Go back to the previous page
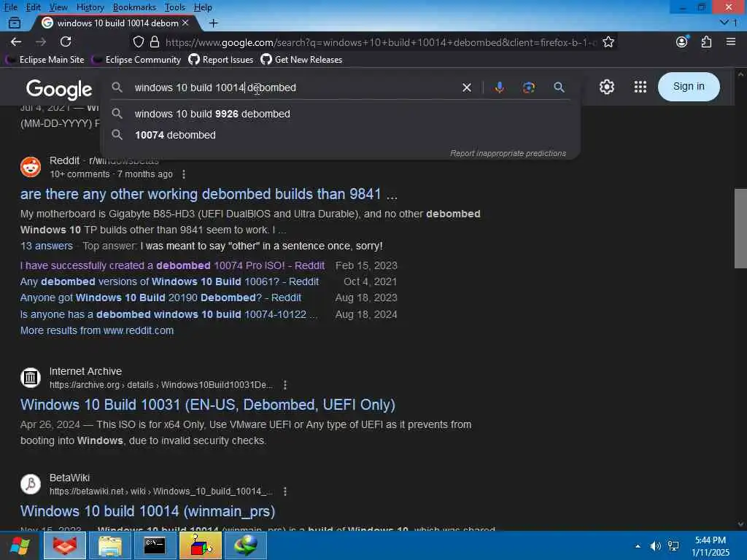This screenshot has width=747, height=560. coord(16,42)
